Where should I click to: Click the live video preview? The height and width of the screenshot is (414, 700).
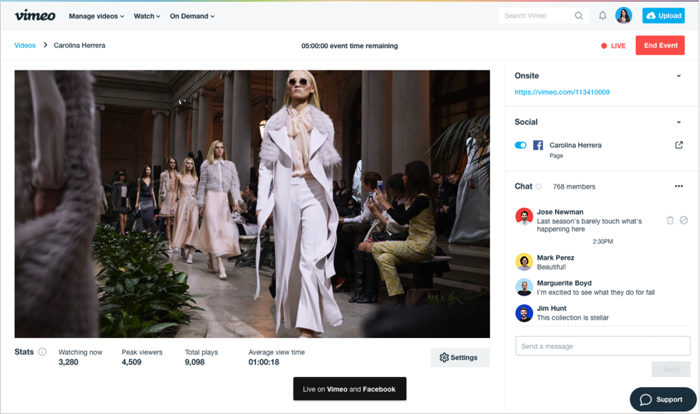[252, 204]
